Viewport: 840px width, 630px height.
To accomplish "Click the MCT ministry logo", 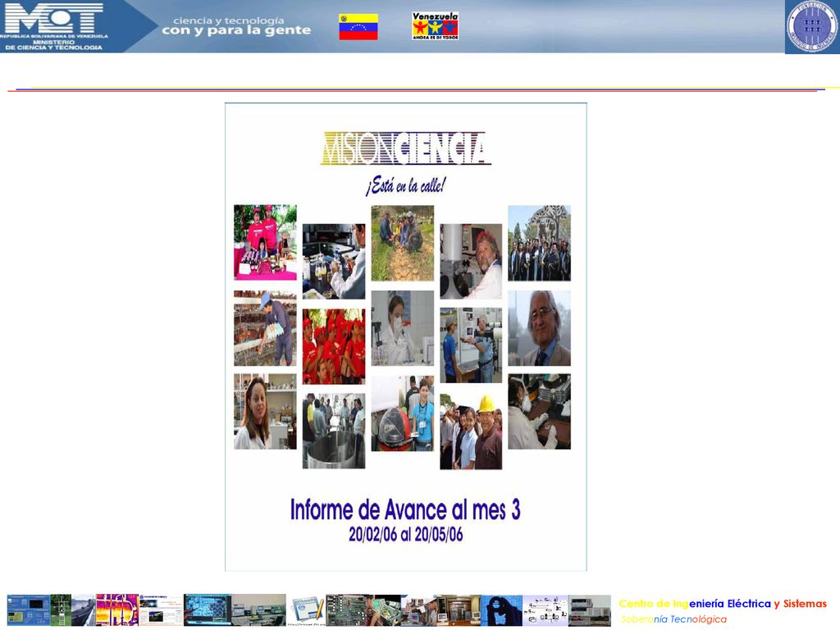I will (x=53, y=19).
